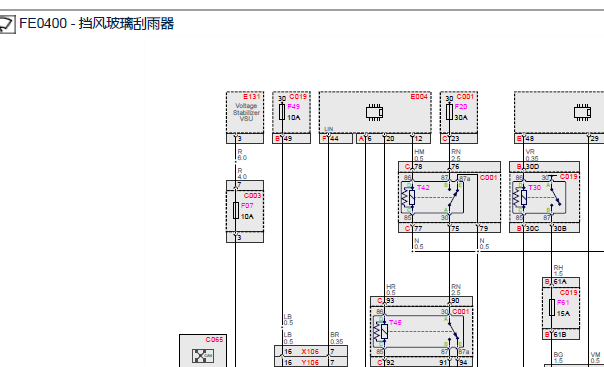604x367 pixels.
Task: Click the Voltage Stabilizer VSU text
Action: 246,112
